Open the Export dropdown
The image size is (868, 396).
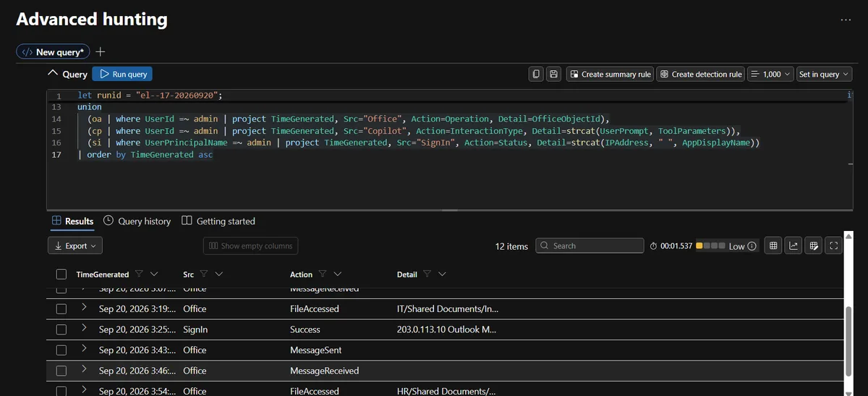click(x=75, y=246)
